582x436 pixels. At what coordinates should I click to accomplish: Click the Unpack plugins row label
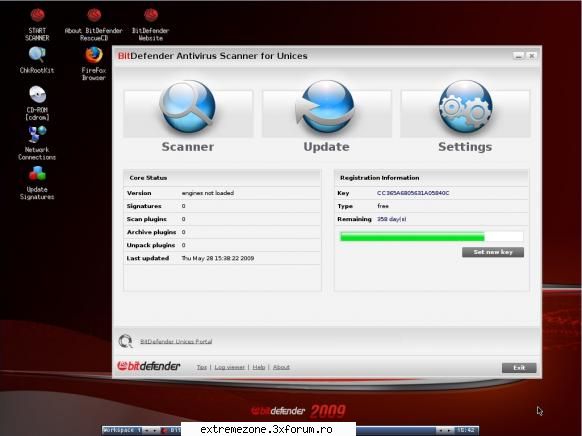point(151,245)
